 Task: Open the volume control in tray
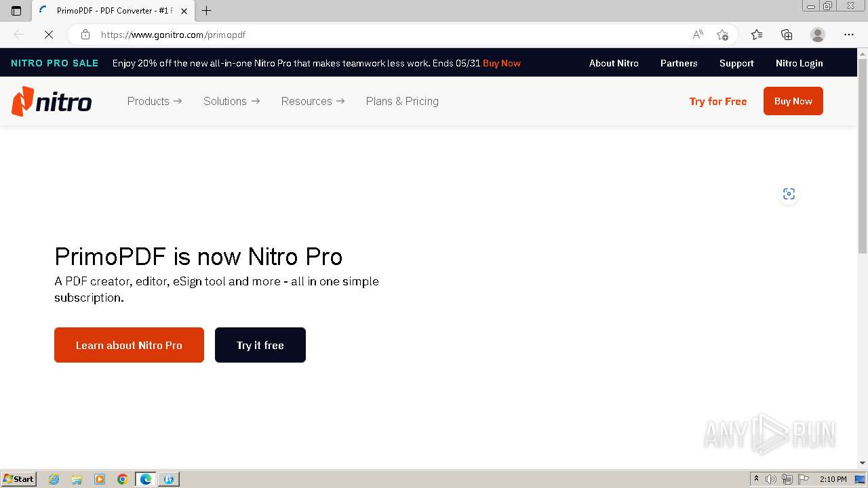click(x=771, y=479)
